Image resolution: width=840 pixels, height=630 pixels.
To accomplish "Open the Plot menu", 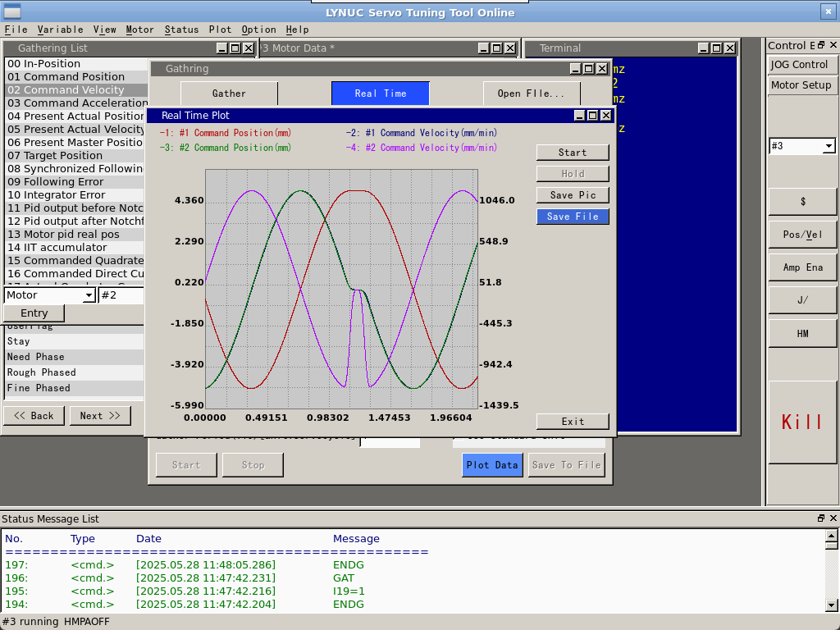I will [x=220, y=30].
